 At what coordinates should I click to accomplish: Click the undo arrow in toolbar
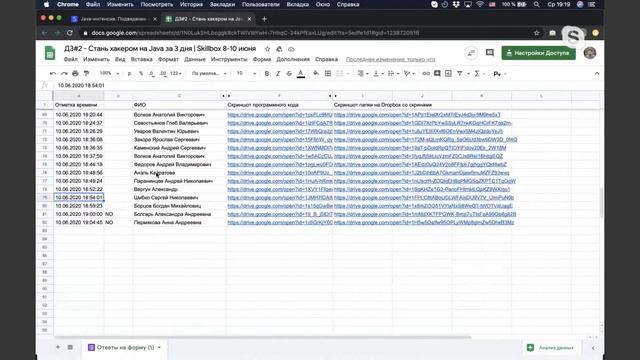(x=53, y=73)
